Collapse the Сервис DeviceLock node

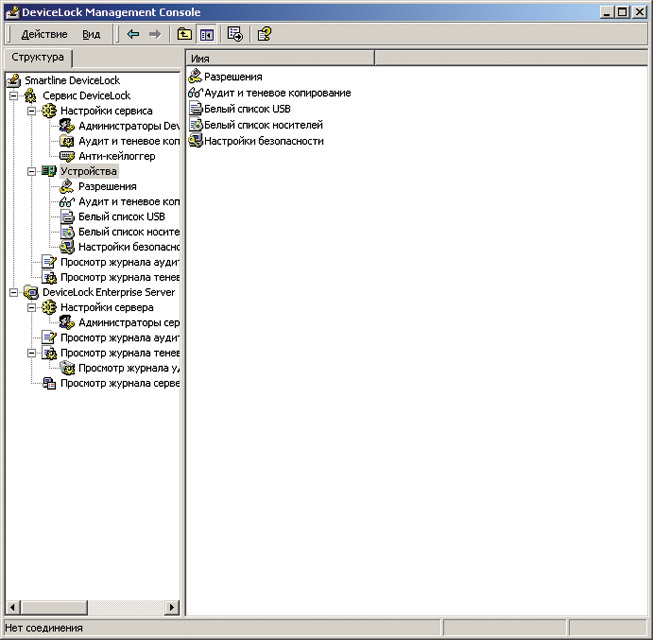coord(13,96)
